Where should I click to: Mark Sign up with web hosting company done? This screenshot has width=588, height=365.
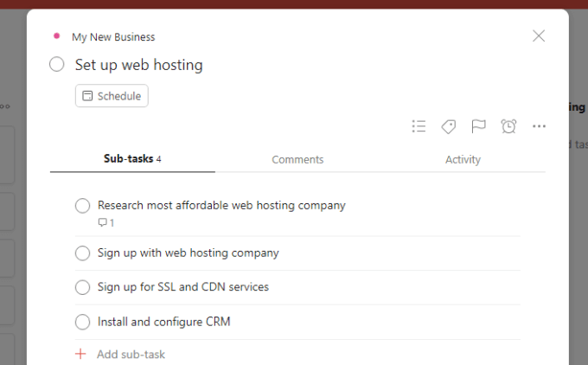tap(82, 253)
